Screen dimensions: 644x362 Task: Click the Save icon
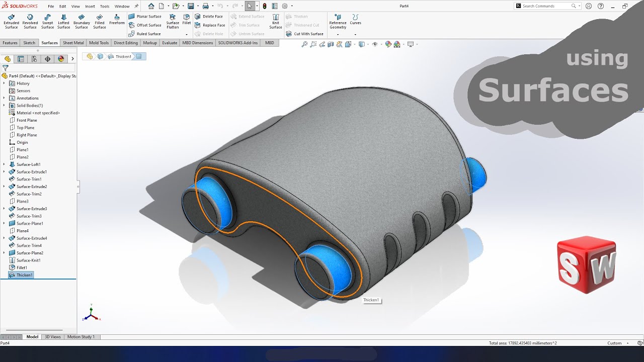click(x=191, y=6)
